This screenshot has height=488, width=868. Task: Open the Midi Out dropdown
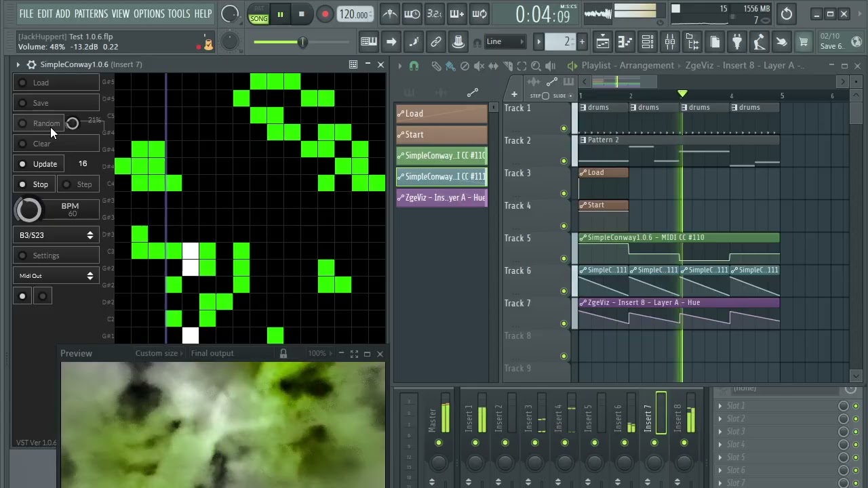[x=56, y=276]
